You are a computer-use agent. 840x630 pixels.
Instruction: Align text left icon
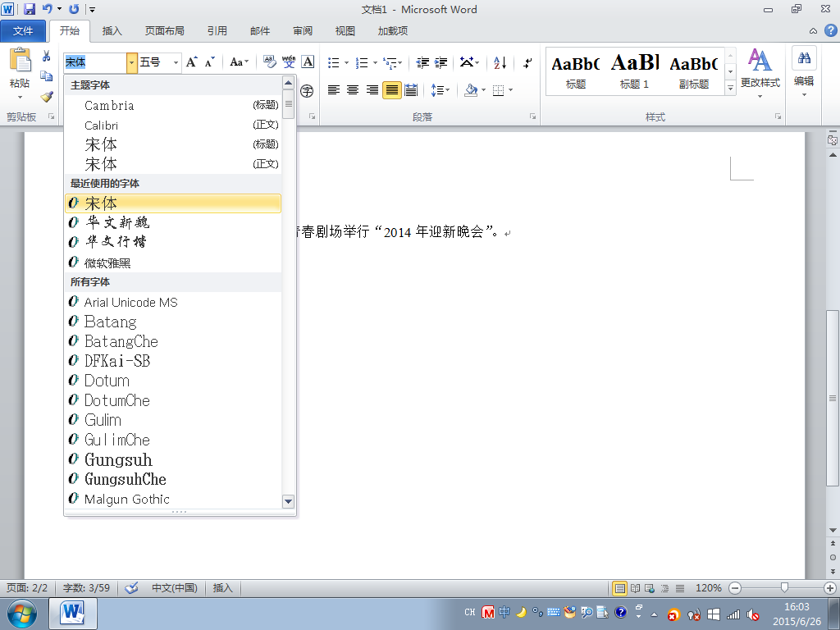click(x=334, y=90)
